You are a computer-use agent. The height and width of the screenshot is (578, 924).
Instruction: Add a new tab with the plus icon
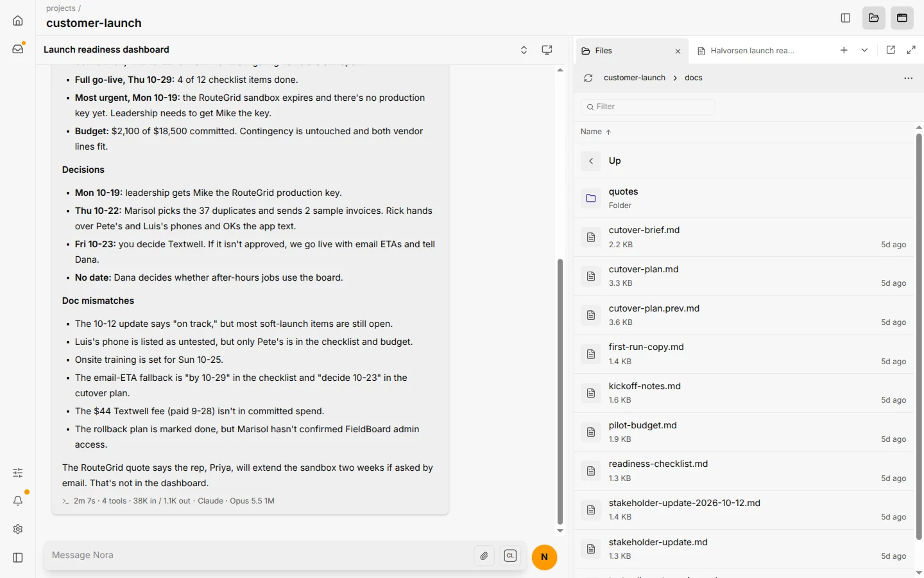pos(844,50)
